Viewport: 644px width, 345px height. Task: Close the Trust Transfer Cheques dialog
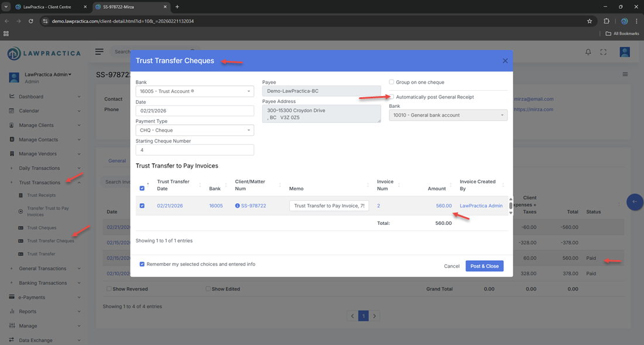[x=505, y=61]
